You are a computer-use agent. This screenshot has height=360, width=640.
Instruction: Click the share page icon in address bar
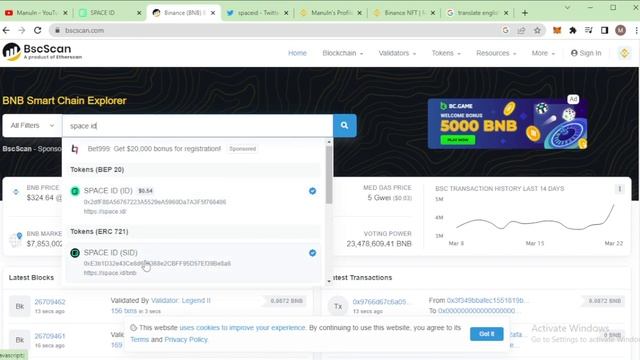(x=521, y=30)
